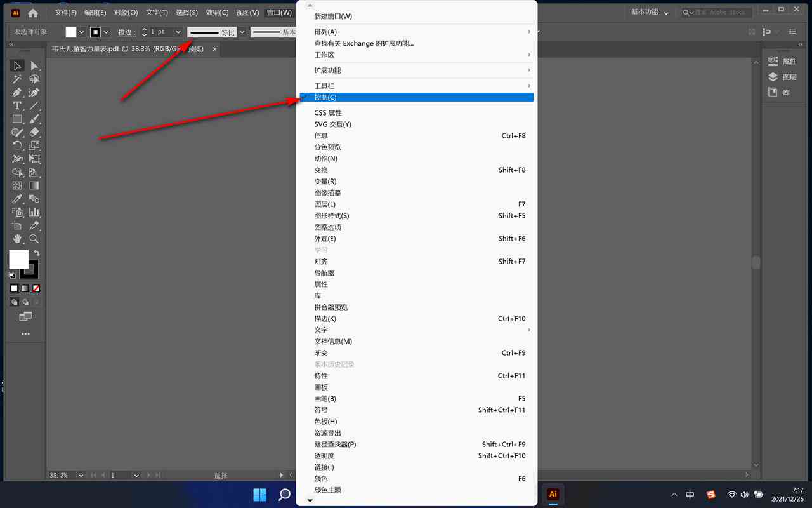The width and height of the screenshot is (812, 508).
Task: Select the Lasso tool
Action: (34, 79)
